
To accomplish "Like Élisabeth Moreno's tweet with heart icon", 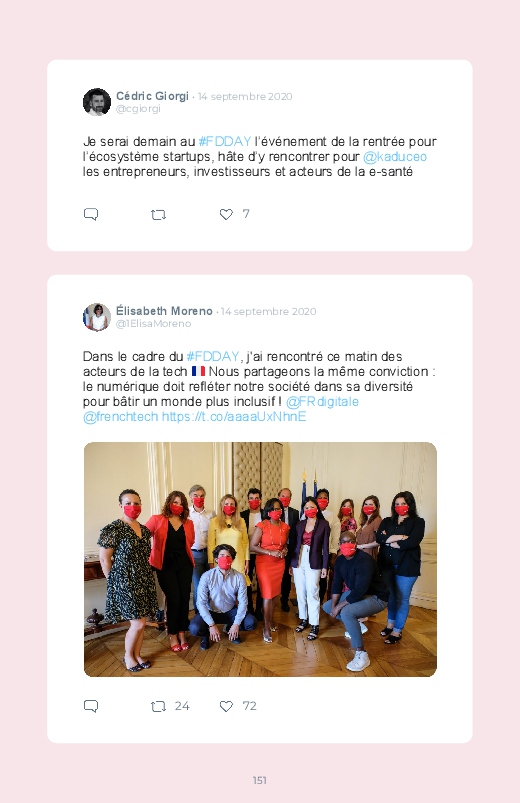I will pyautogui.click(x=226, y=706).
